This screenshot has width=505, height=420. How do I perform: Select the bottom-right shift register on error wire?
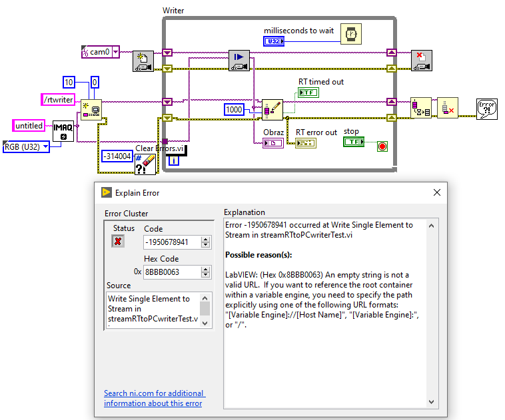(x=391, y=118)
